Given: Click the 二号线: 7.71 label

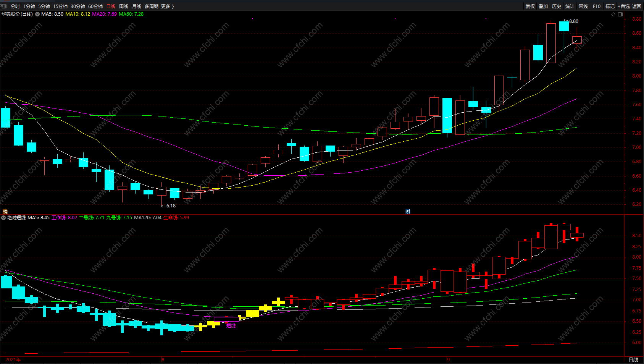Looking at the screenshot, I should pyautogui.click(x=92, y=218).
